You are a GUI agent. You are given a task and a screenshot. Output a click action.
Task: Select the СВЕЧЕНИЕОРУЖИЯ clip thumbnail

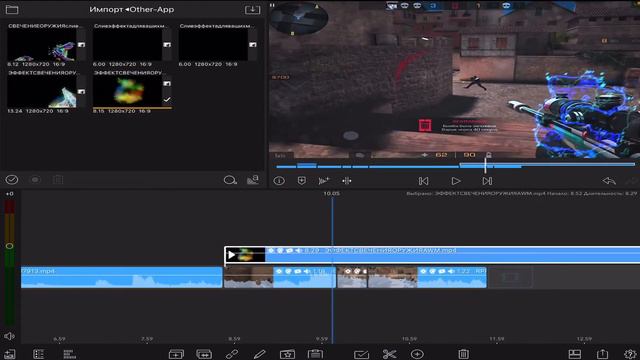point(42,45)
